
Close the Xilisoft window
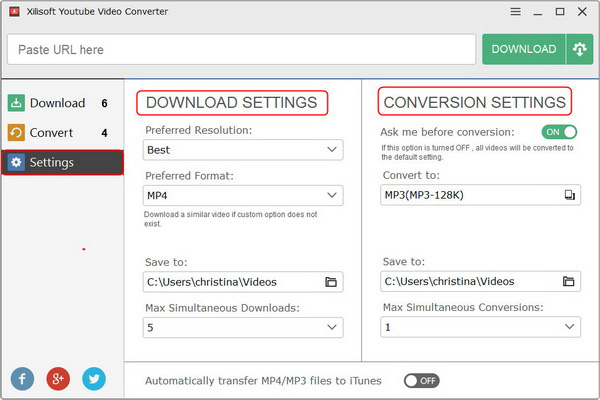[x=582, y=12]
